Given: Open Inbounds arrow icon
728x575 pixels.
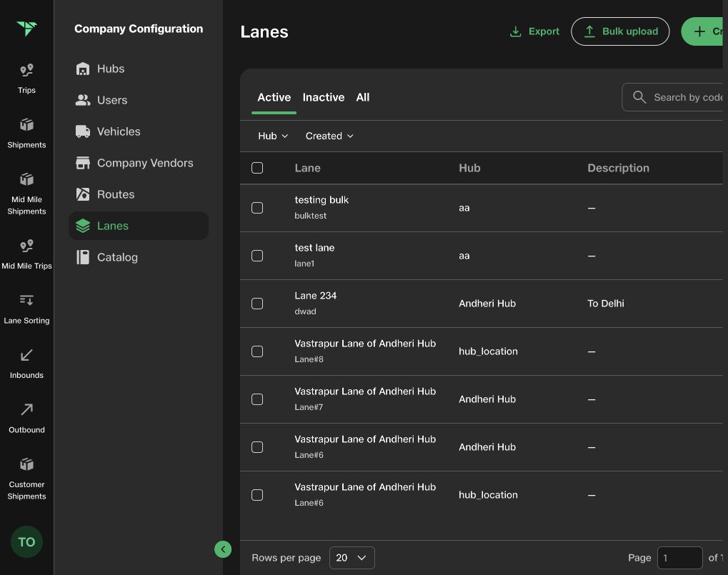Looking at the screenshot, I should point(26,355).
